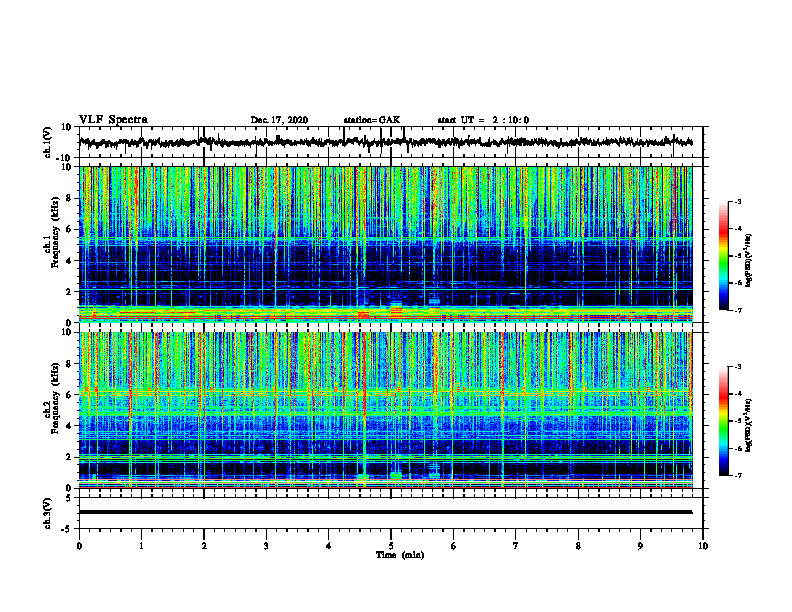Click the '6' kHz tick on ch.2 frequency axis

70,395
